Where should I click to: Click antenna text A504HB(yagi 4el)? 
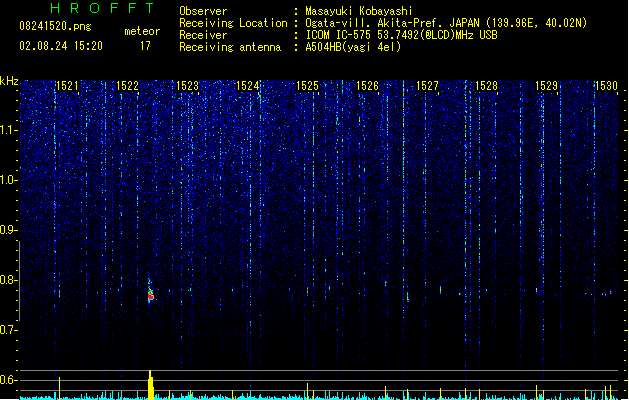coord(353,47)
